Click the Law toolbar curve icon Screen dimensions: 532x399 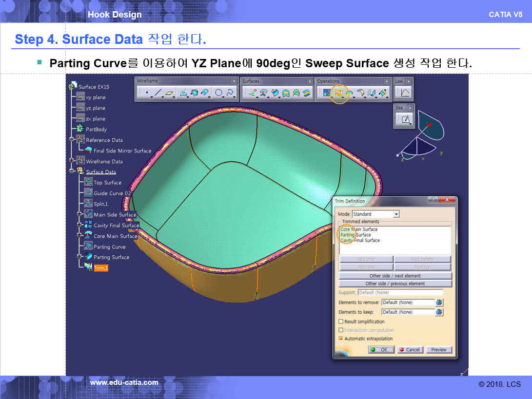[x=405, y=93]
